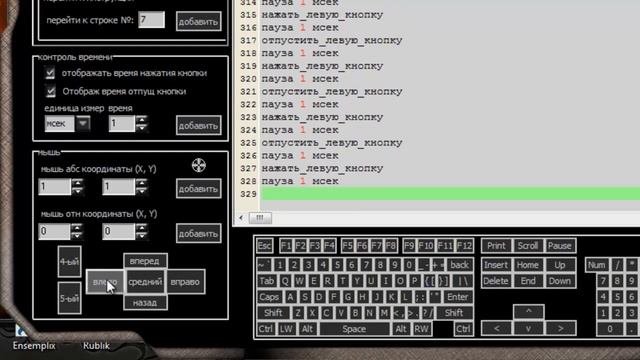Click the Print key on virtual keyboard
640x360 pixels.
coord(496,246)
